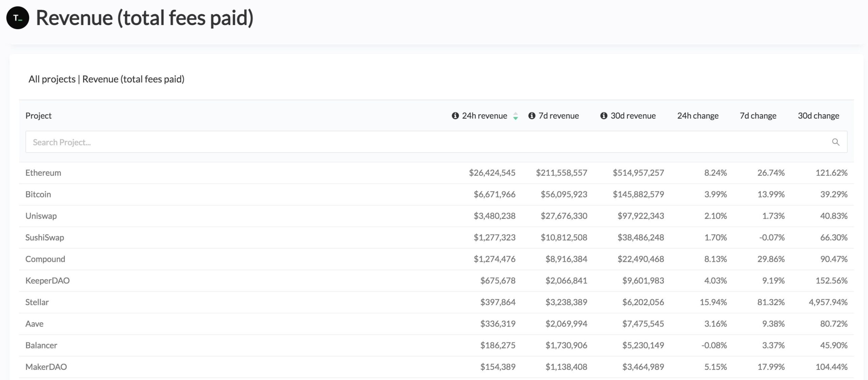Open the Bitcoin project row
868x380 pixels.
pos(38,194)
